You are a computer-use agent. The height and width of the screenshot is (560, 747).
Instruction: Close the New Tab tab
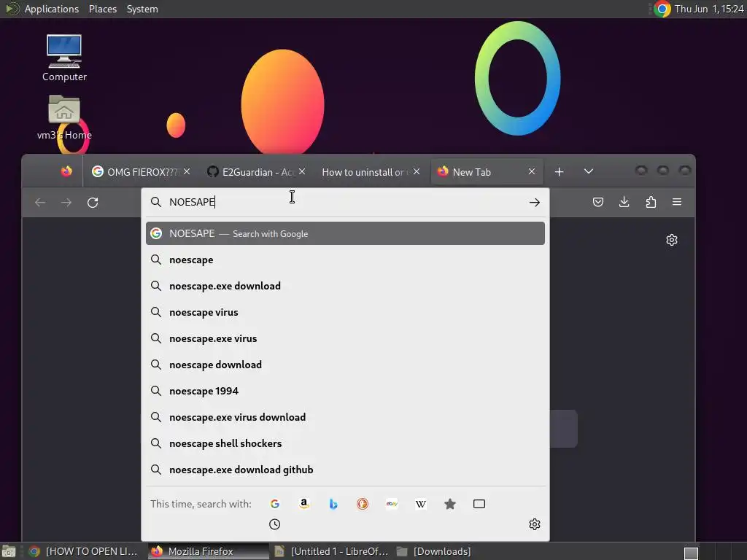532,171
